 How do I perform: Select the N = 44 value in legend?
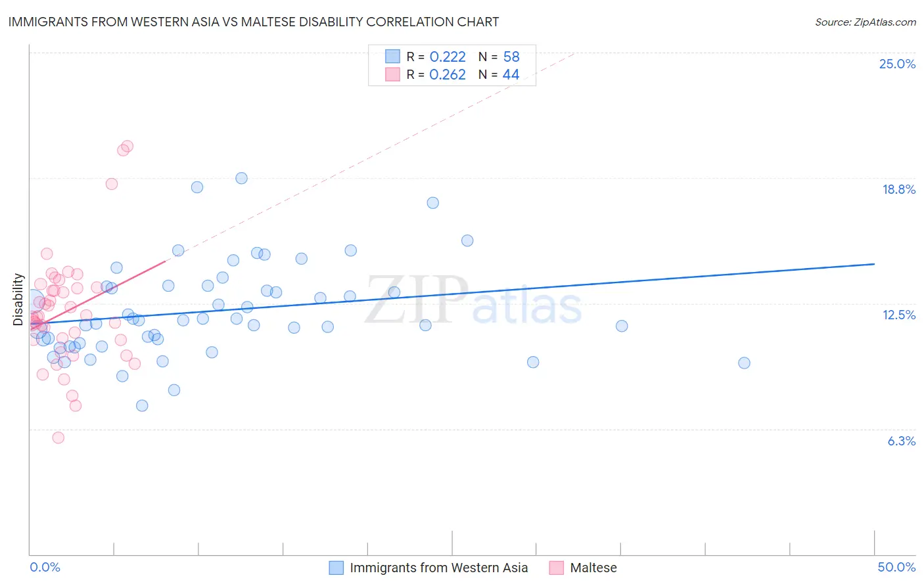click(x=499, y=74)
